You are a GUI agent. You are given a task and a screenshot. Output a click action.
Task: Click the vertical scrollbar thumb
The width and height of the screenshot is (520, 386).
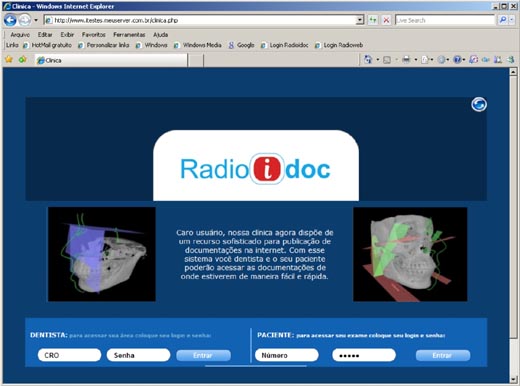tap(513, 207)
